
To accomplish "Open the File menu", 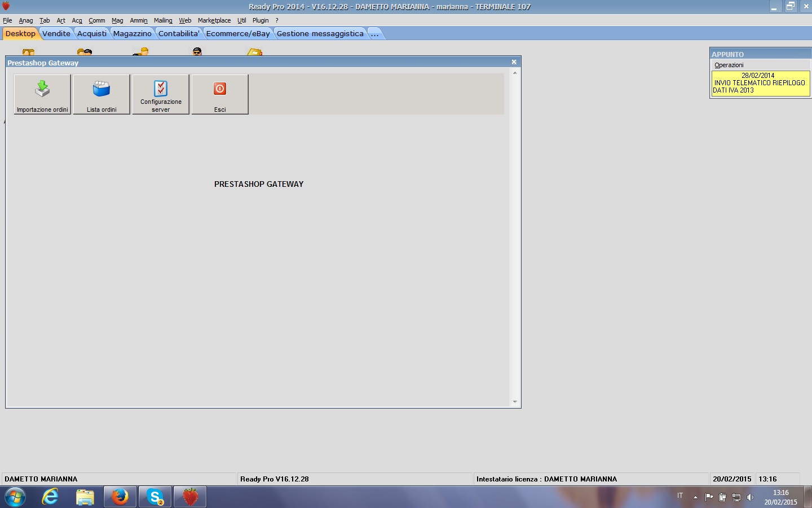I will tap(7, 20).
